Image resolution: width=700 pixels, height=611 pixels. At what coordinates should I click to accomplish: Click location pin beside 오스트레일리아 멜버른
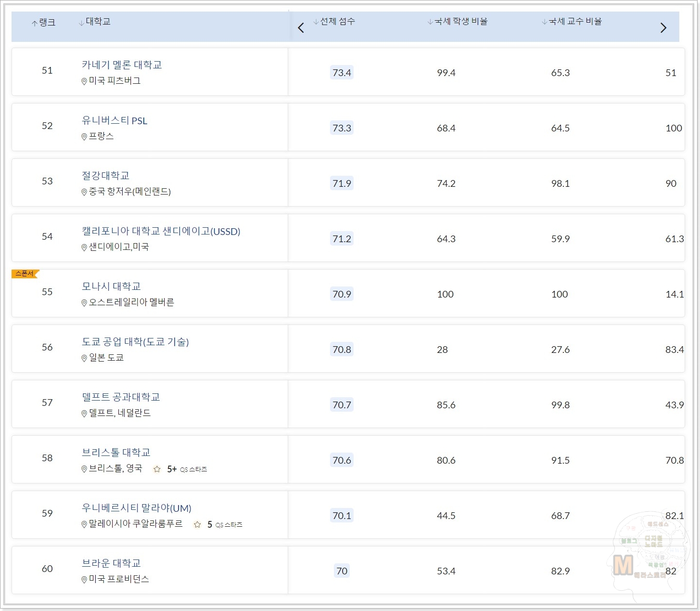[x=84, y=303]
